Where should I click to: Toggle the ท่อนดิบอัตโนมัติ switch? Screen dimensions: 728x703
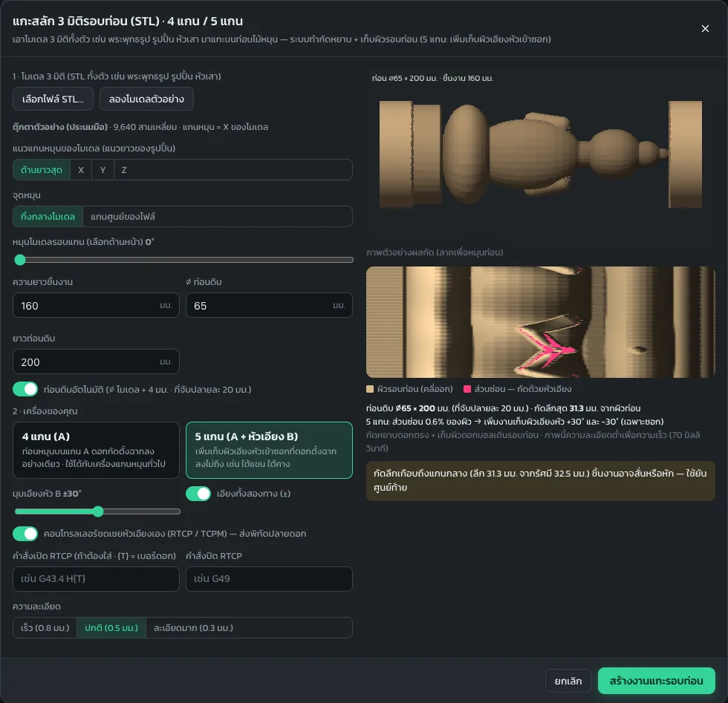point(25,389)
